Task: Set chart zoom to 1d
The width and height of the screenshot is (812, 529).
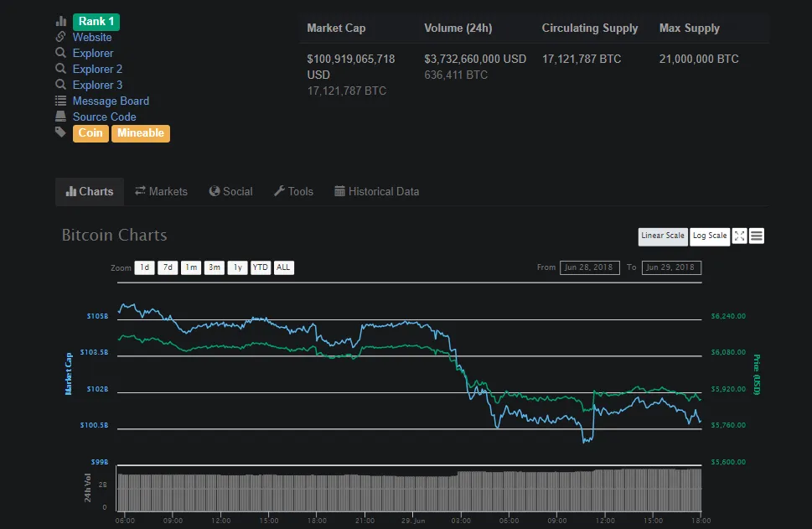Action: coord(144,267)
